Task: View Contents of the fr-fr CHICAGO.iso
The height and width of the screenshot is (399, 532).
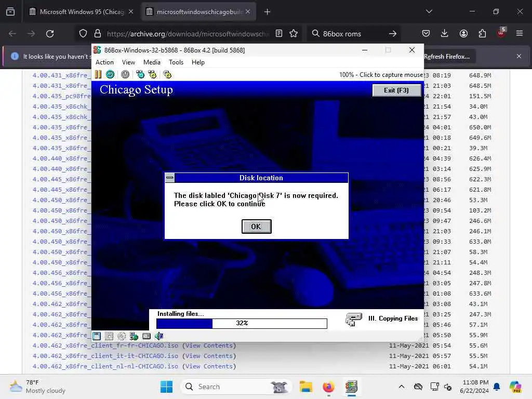Action: click(x=209, y=345)
